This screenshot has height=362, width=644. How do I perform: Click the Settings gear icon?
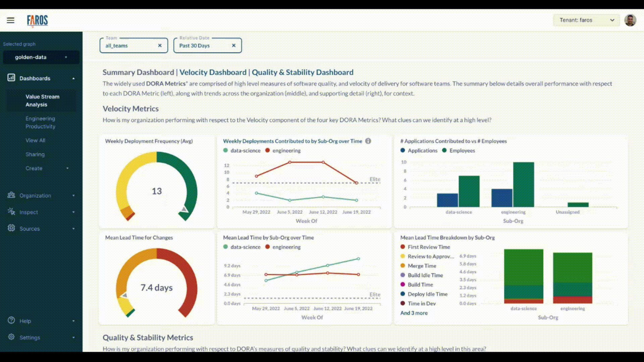coord(11,337)
